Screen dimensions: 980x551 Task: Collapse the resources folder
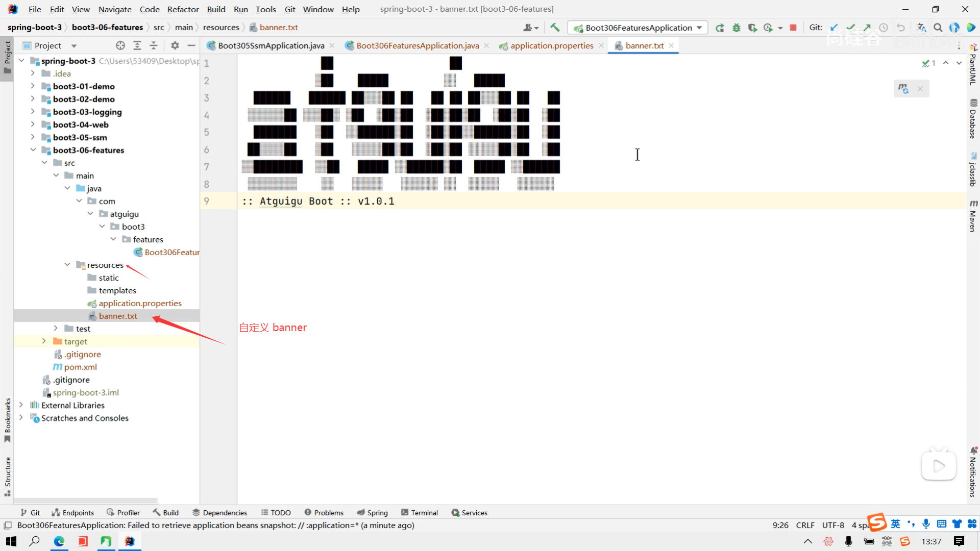pos(67,265)
